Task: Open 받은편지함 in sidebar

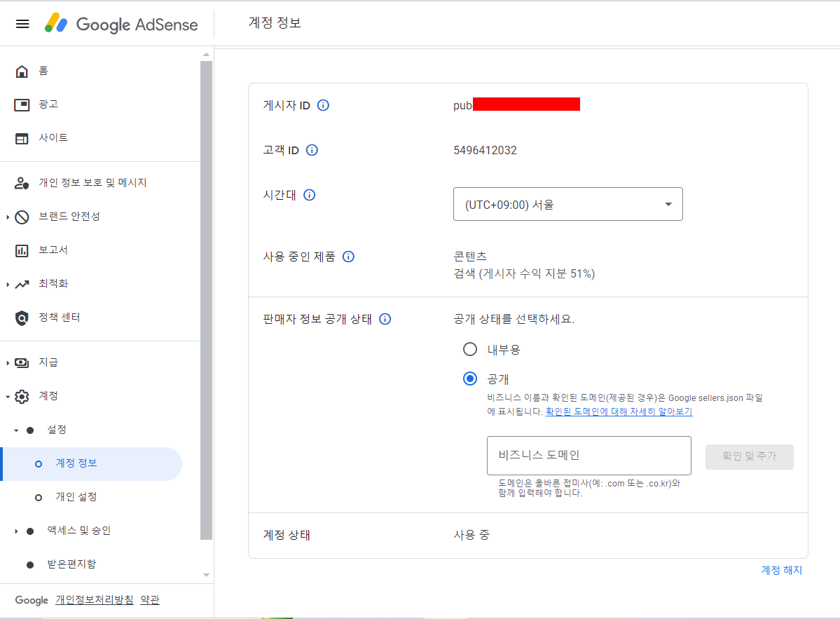Action: tap(71, 564)
